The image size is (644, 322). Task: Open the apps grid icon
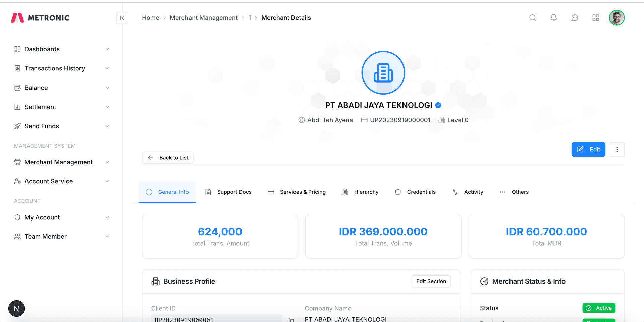click(x=596, y=18)
